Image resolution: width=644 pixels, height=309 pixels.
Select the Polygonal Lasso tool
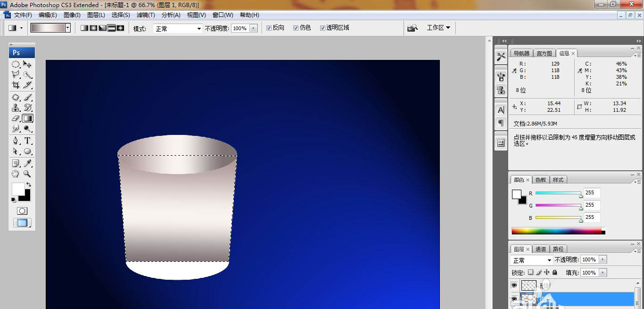(x=16, y=75)
